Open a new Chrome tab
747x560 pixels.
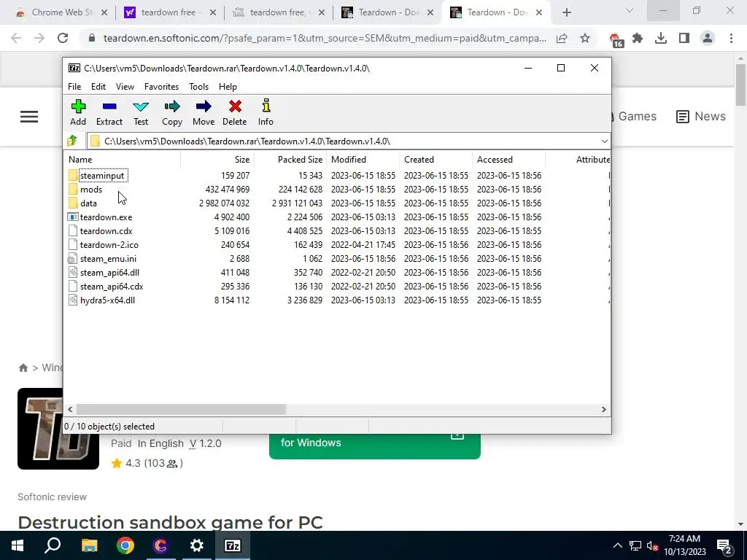click(566, 12)
